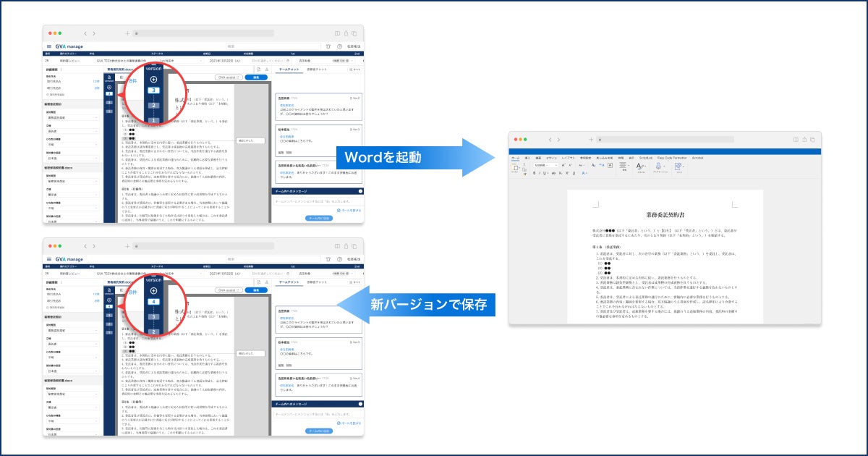This screenshot has width=868, height=456.
Task: Click blue send button in top window chat
Action: [319, 217]
